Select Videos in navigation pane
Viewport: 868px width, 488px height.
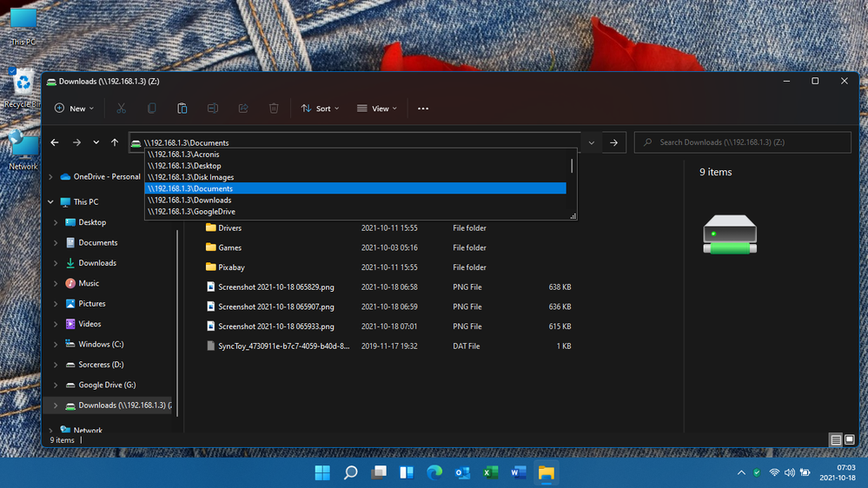point(89,324)
